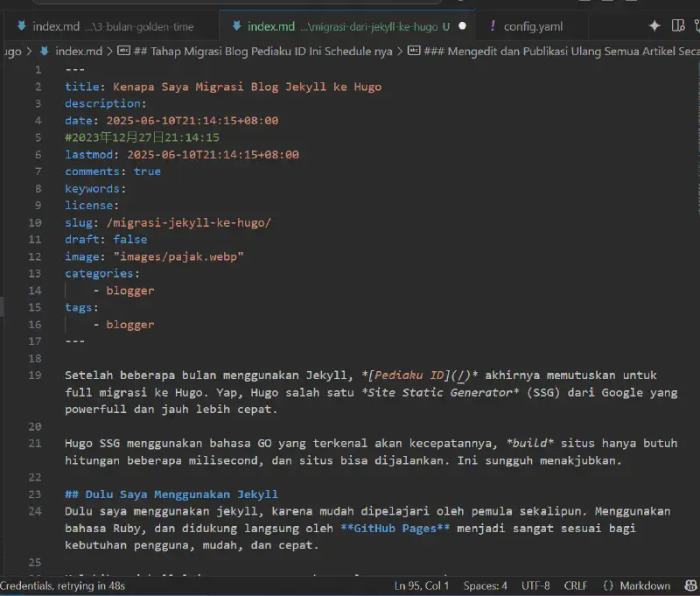This screenshot has width=700, height=596.
Task: Change the file encoding UTF-8
Action: click(x=535, y=585)
